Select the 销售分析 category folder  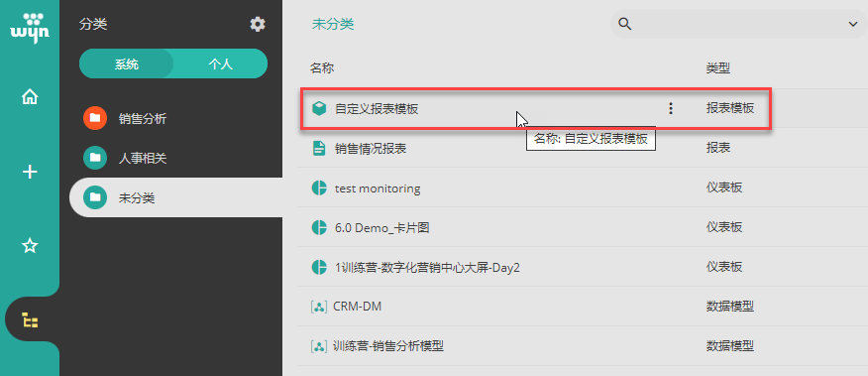(143, 118)
